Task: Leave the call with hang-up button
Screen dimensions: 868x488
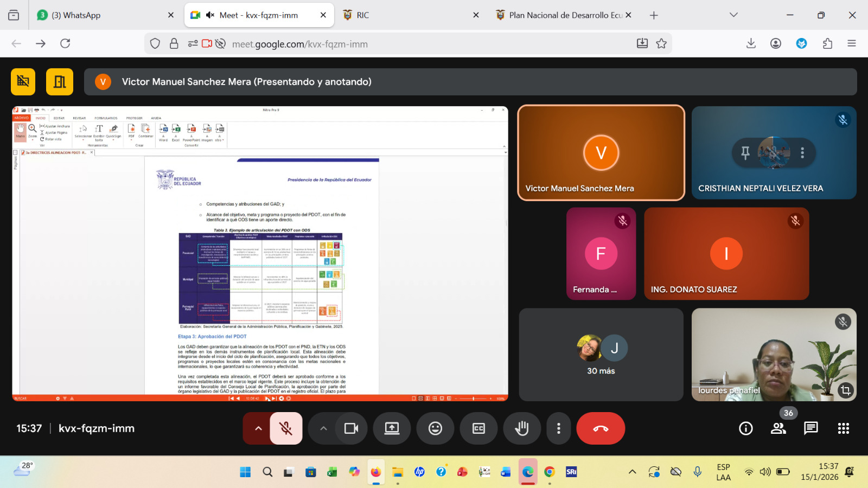Action: (x=601, y=428)
